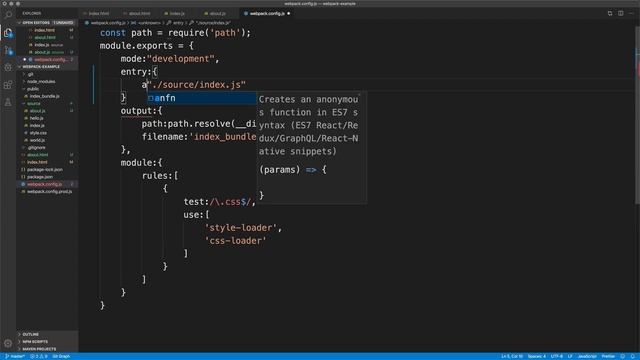Accept the anfn snippet suggestion
The width and height of the screenshot is (640, 360).
coord(202,98)
